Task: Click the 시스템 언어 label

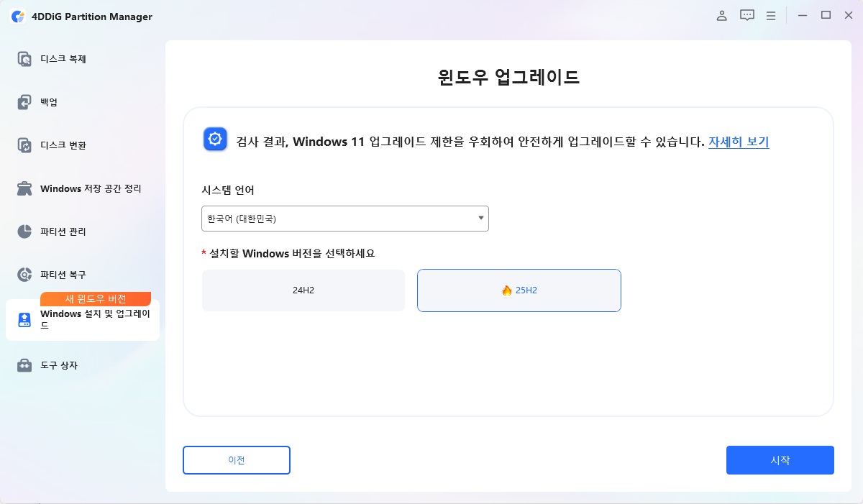Action: tap(228, 190)
